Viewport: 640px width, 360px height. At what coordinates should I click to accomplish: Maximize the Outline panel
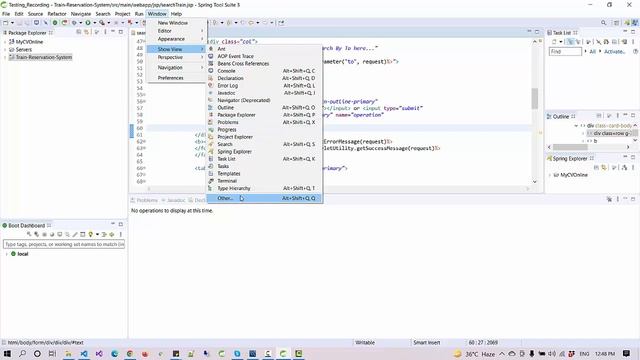633,116
